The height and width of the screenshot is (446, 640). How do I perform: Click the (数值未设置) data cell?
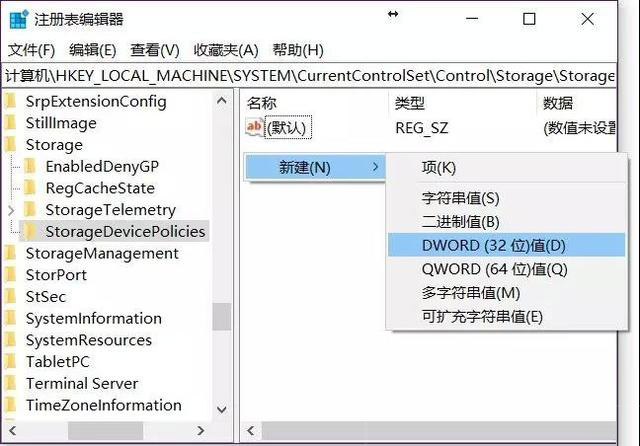tap(580, 128)
